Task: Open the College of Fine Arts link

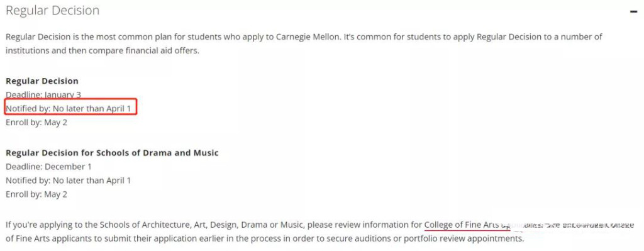Action: [x=461, y=225]
